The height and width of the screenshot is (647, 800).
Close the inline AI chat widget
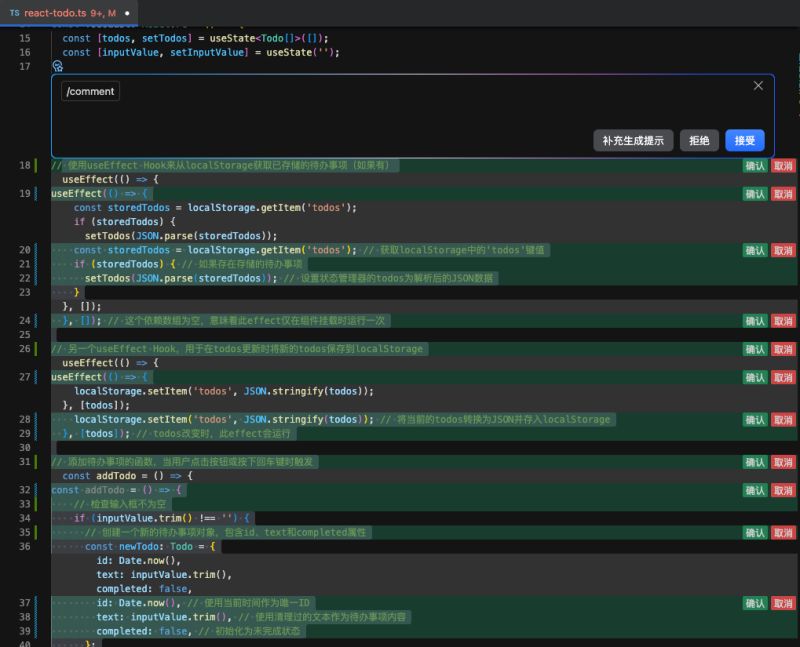[757, 85]
